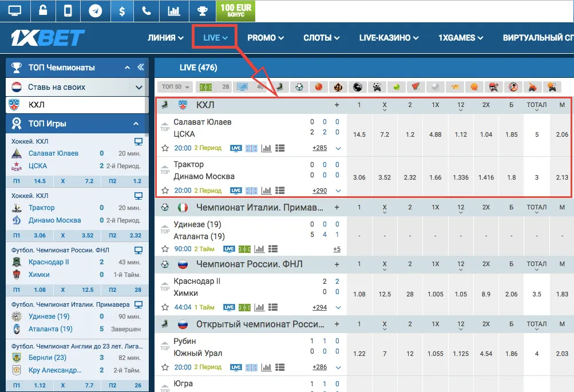This screenshot has width=574, height=392.
Task: Open field zone icon for Удинезе match
Action: (x=244, y=250)
